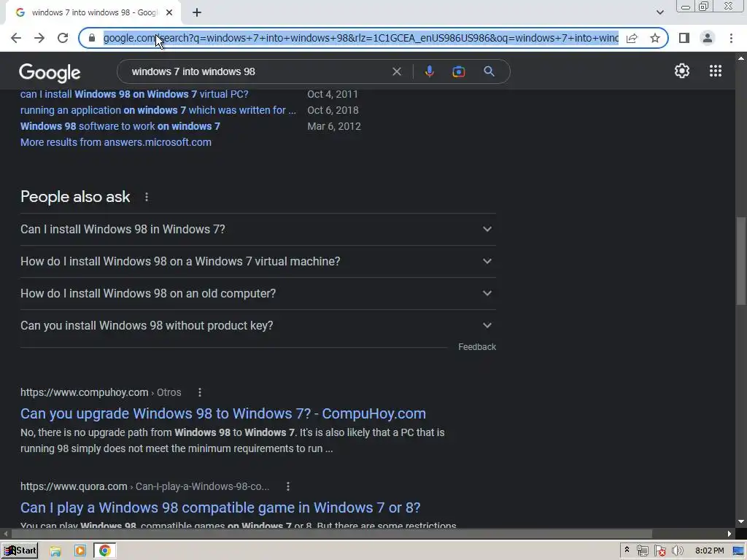747x560 pixels.
Task: Clear the Google search box text
Action: [396, 71]
